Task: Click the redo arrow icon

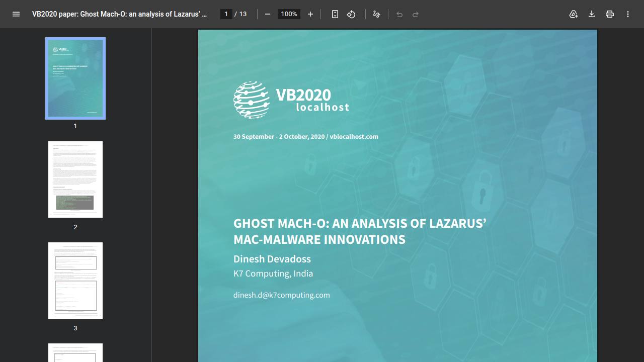Action: coord(416,14)
